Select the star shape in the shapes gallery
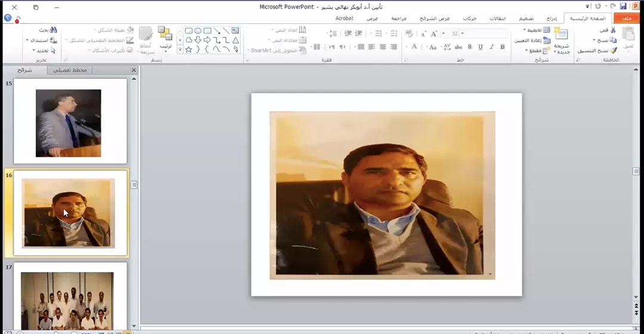 tap(188, 50)
